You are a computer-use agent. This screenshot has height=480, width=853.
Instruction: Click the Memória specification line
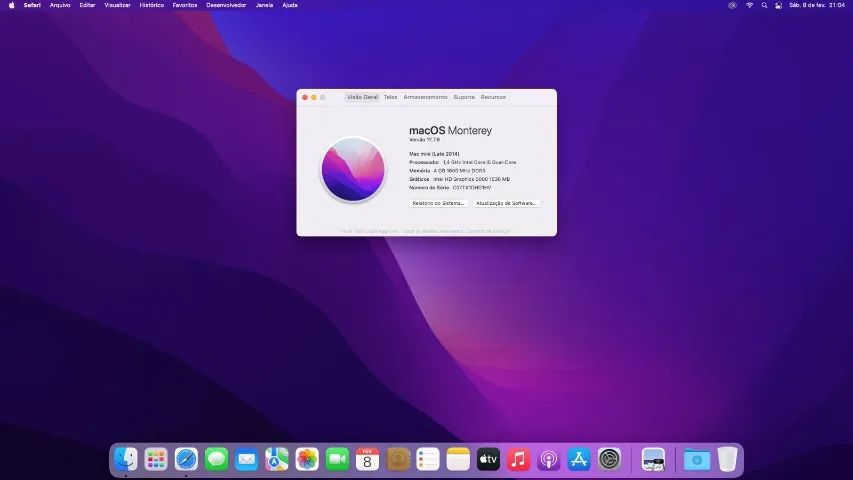447,170
